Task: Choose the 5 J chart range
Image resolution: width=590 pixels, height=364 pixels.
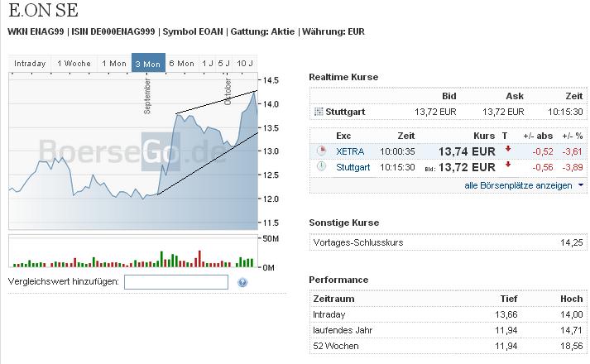Action: point(223,64)
